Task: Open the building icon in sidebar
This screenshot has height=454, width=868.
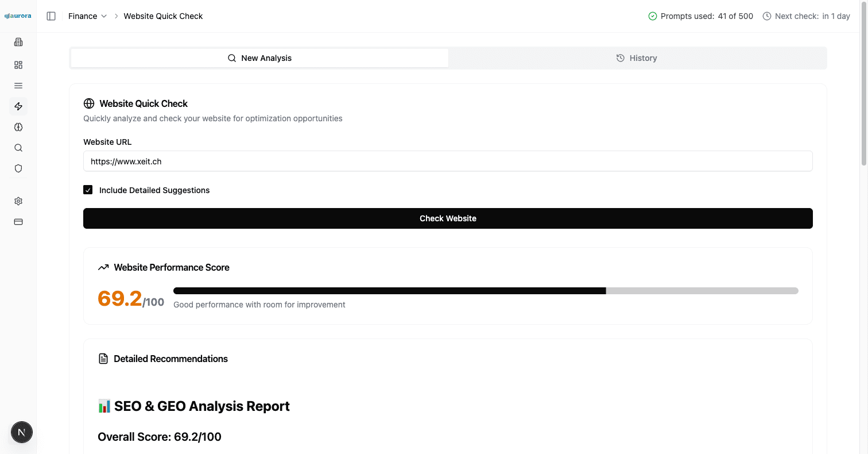Action: click(x=18, y=42)
